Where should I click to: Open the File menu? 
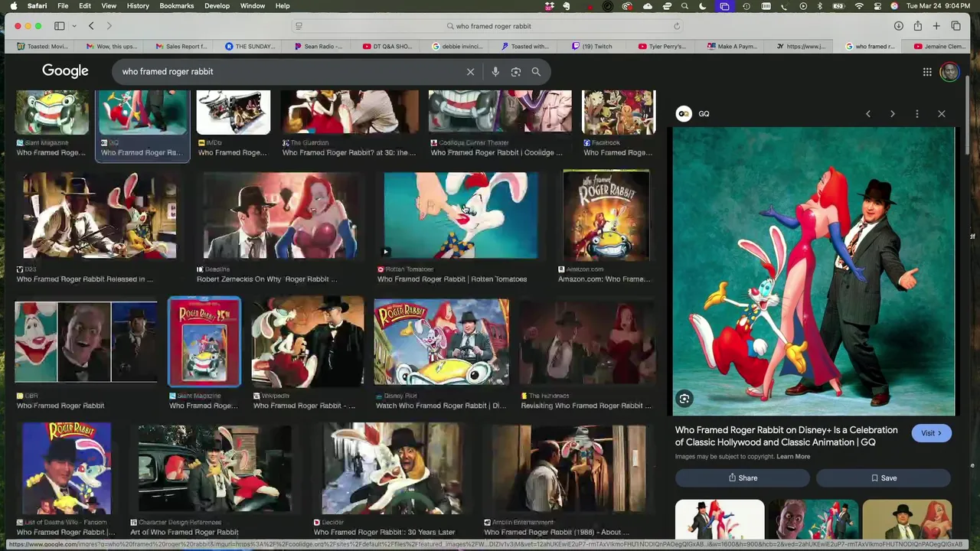[63, 6]
